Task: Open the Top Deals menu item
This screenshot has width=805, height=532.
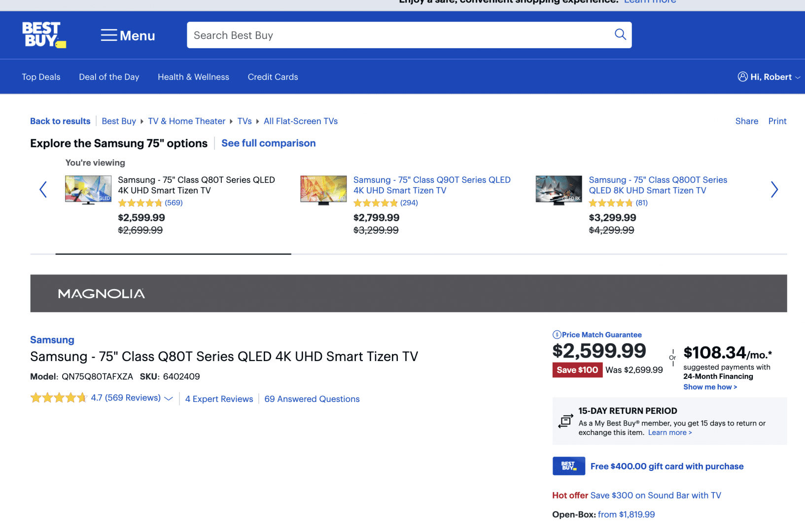Action: point(41,77)
